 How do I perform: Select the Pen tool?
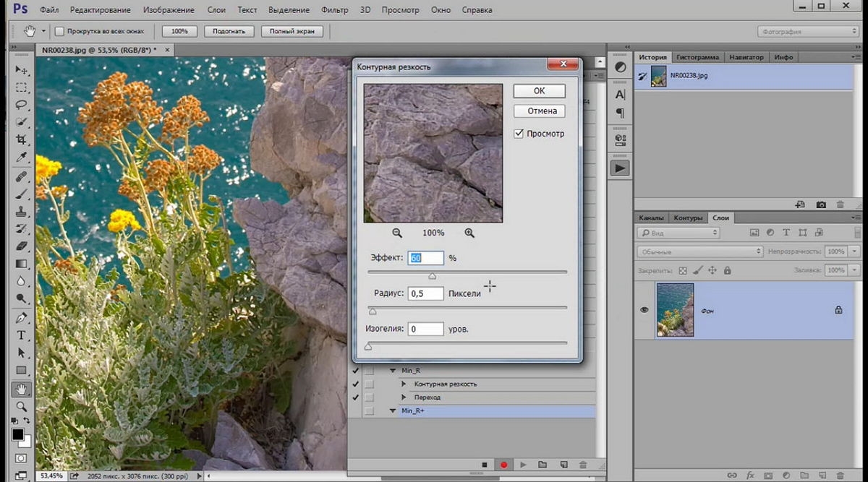[22, 318]
